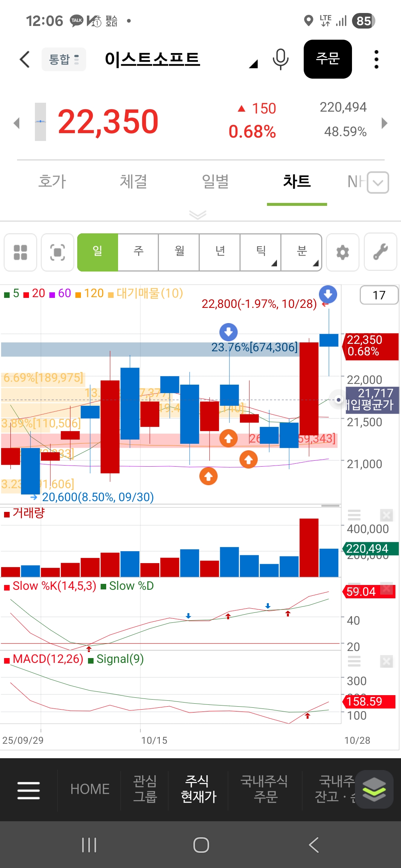Screen dimensions: 401x868
Task: Open chart settings gear icon
Action: point(342,252)
